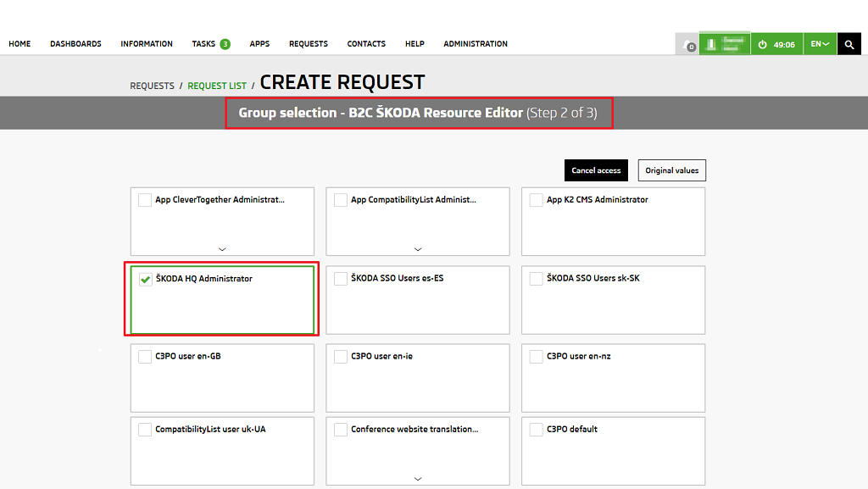This screenshot has height=489, width=868.
Task: Click the ŠKODA SSO Users sk-SK label
Action: pos(593,278)
